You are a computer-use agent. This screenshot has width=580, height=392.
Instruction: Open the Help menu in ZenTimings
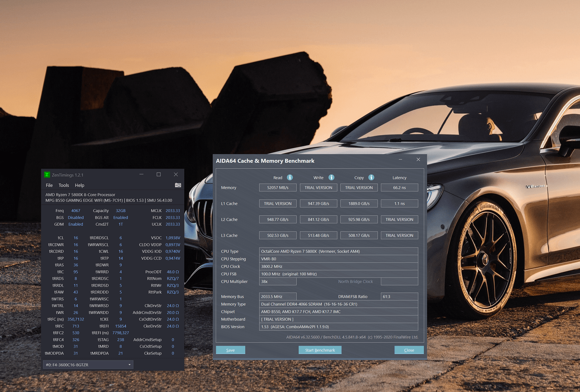[x=80, y=185]
